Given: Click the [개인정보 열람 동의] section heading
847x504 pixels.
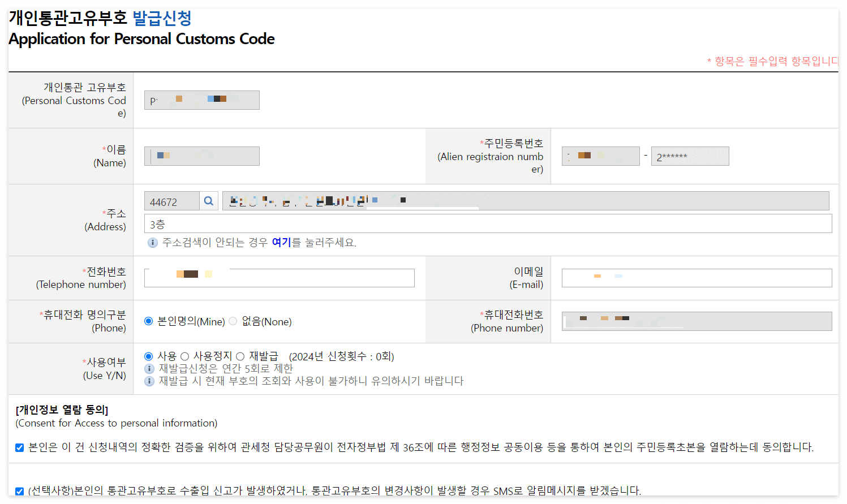Looking at the screenshot, I should click(62, 410).
